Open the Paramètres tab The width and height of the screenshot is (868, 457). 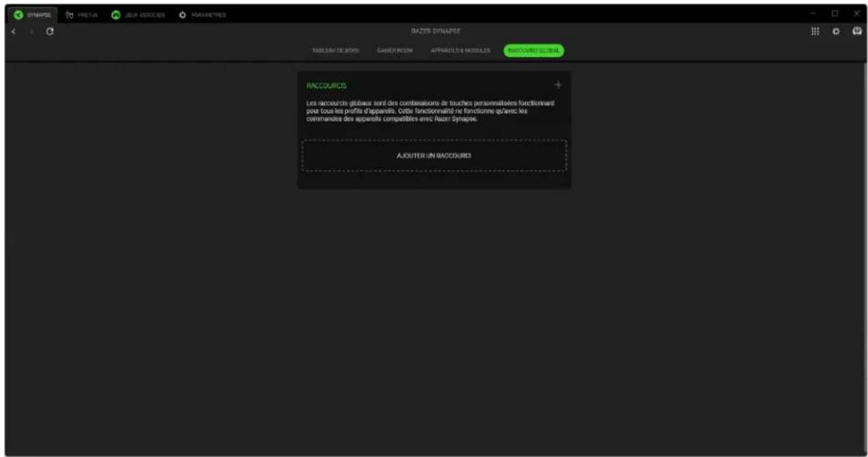[x=202, y=14]
